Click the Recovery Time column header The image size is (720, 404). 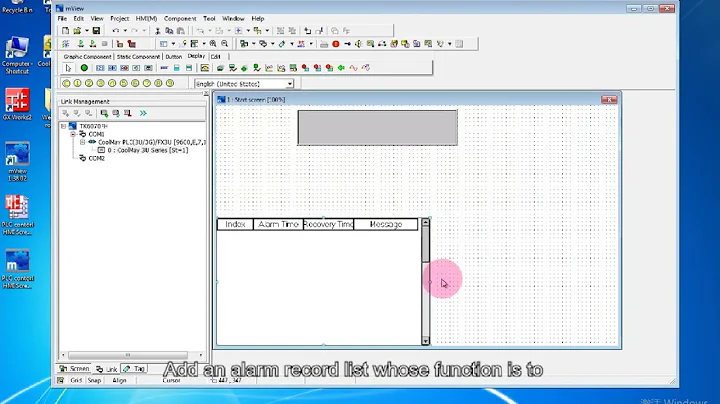[x=328, y=224]
